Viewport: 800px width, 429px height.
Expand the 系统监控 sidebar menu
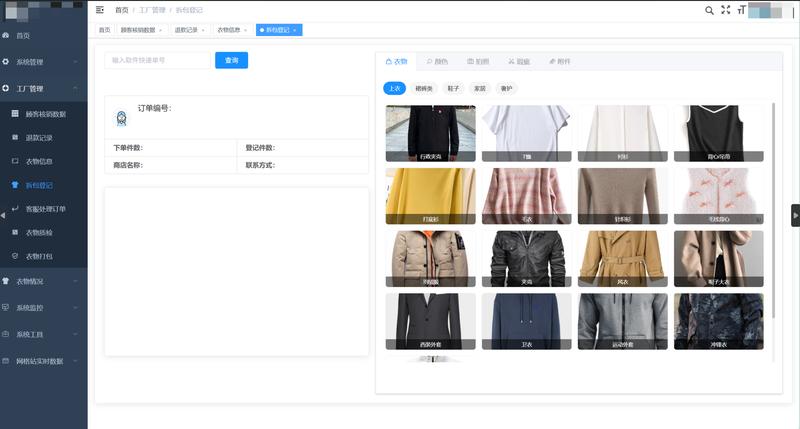(40, 308)
